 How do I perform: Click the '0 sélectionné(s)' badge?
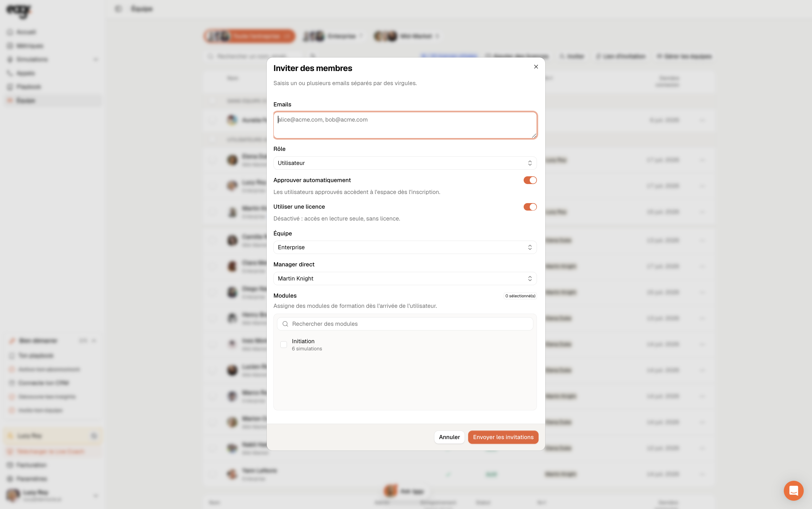coord(520,296)
